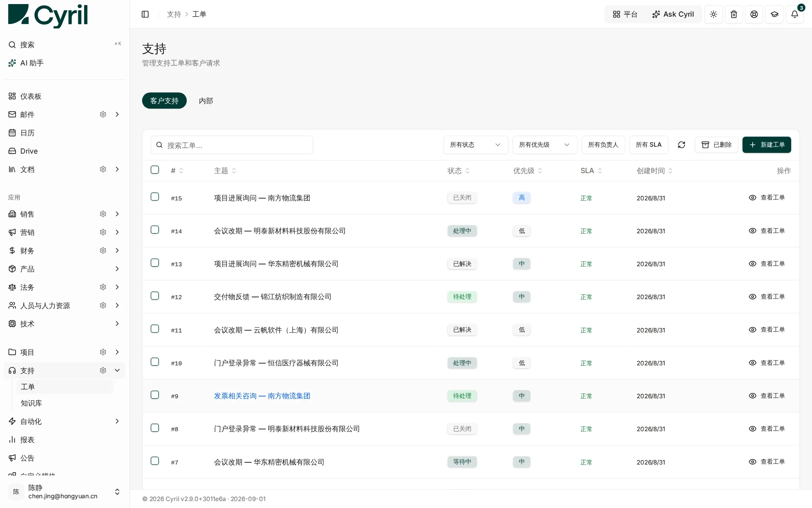Open settings gear for 邮件
The height and width of the screenshot is (508, 812).
[x=103, y=115]
